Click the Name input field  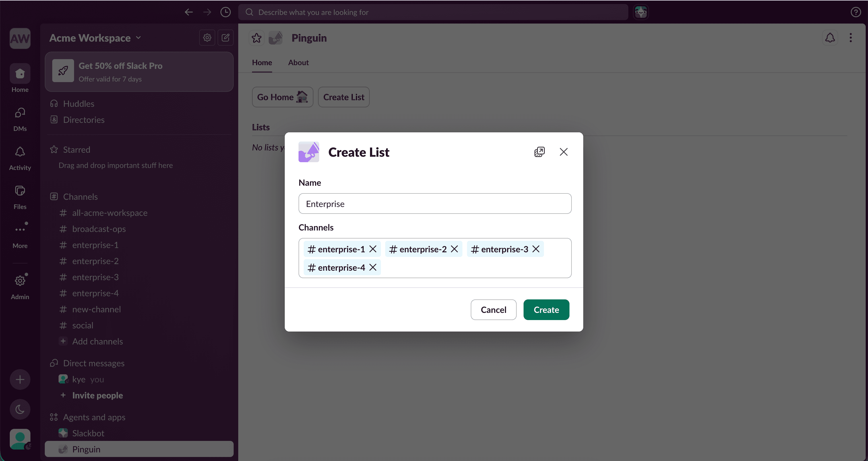435,204
